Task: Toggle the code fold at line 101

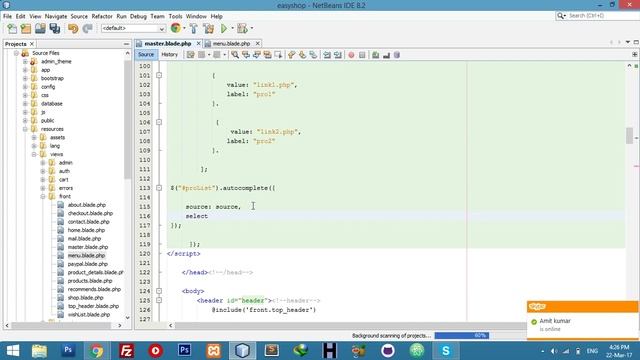Action: point(159,76)
